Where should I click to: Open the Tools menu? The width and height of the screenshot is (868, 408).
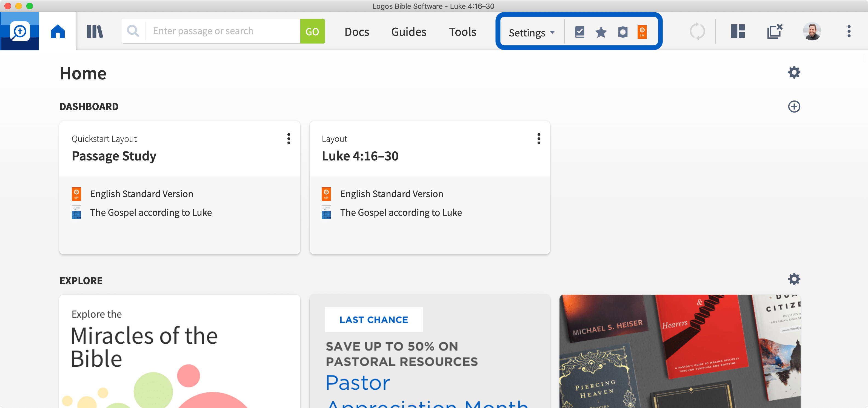click(462, 32)
